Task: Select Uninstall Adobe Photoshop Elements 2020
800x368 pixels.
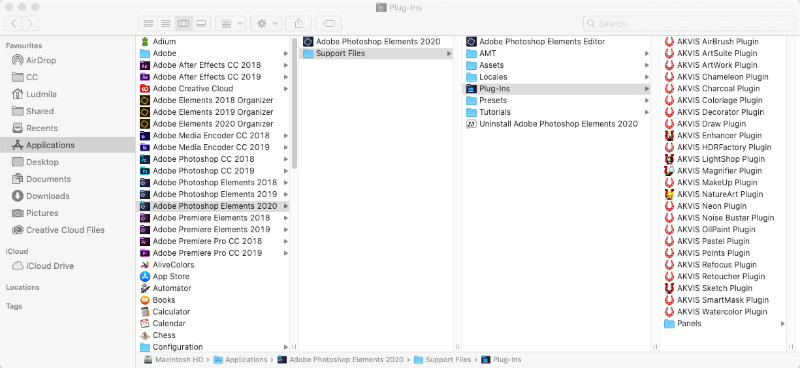Action: click(x=552, y=124)
